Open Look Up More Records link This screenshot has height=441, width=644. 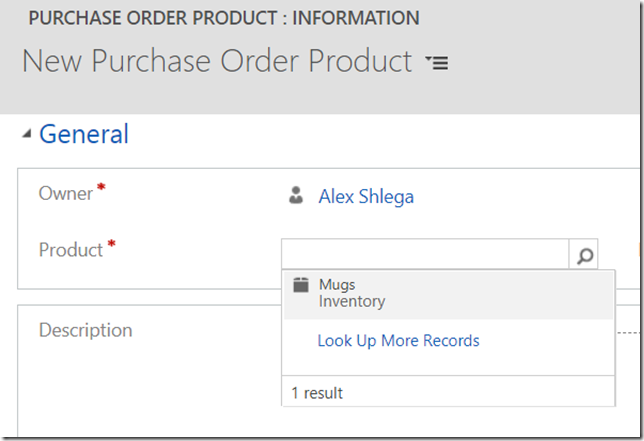[398, 341]
